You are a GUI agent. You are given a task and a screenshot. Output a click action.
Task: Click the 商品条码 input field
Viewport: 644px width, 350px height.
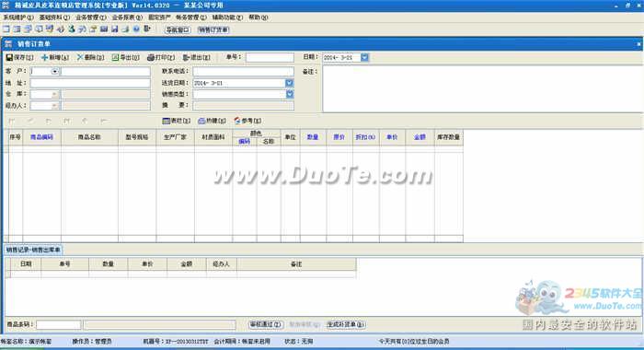click(58, 325)
